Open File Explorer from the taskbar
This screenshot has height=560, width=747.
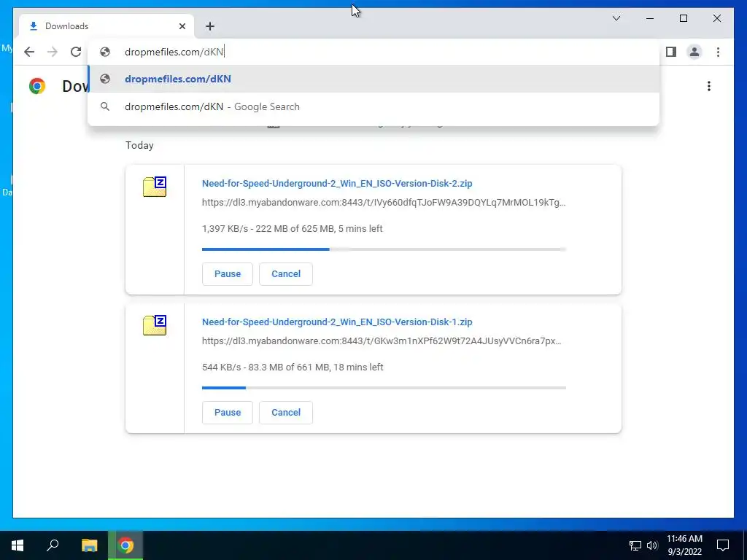(89, 545)
